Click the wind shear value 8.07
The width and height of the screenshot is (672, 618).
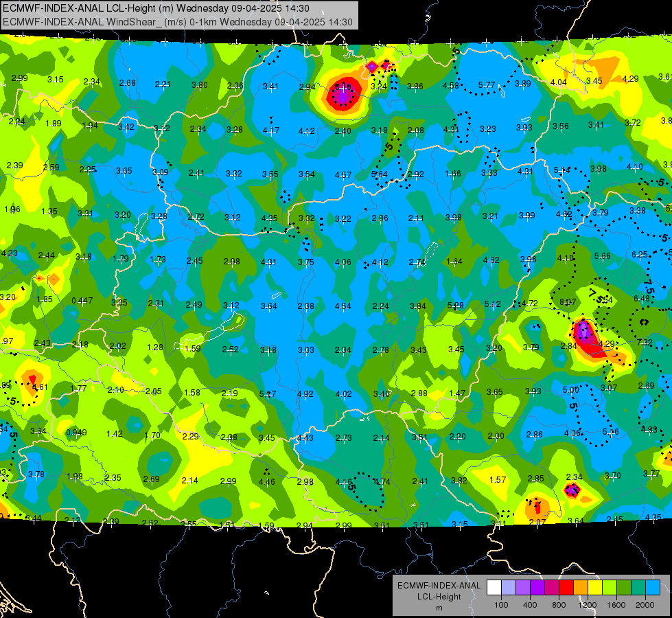(568, 302)
